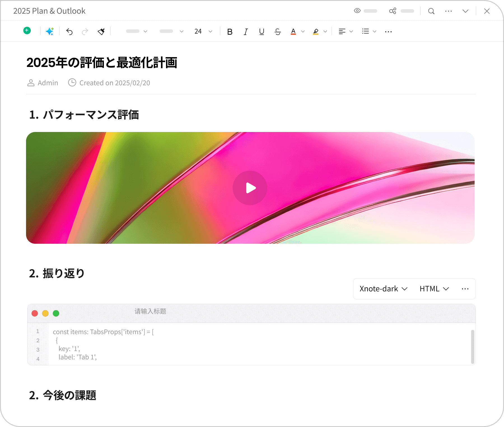This screenshot has width=504, height=427.
Task: Click the green plus insert button
Action: (x=27, y=31)
